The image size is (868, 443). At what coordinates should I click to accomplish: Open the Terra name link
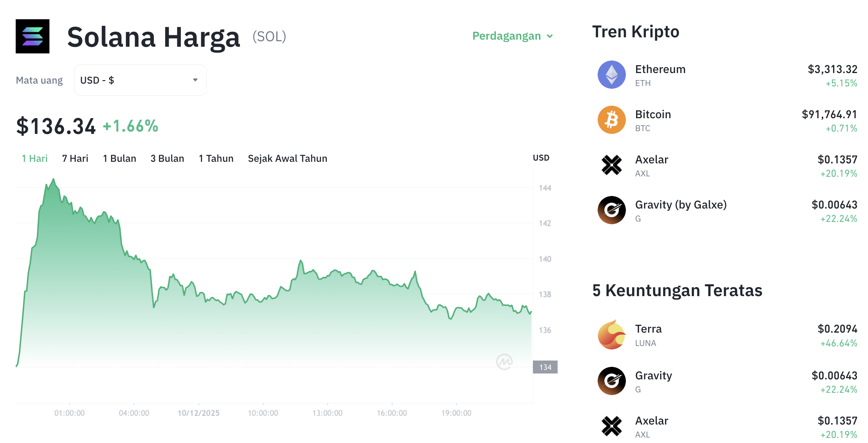648,329
